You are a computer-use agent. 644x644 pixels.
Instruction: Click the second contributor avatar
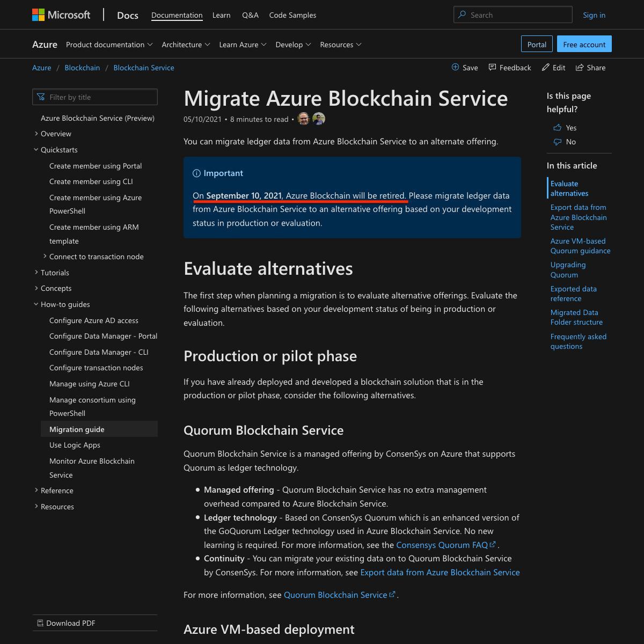point(319,119)
